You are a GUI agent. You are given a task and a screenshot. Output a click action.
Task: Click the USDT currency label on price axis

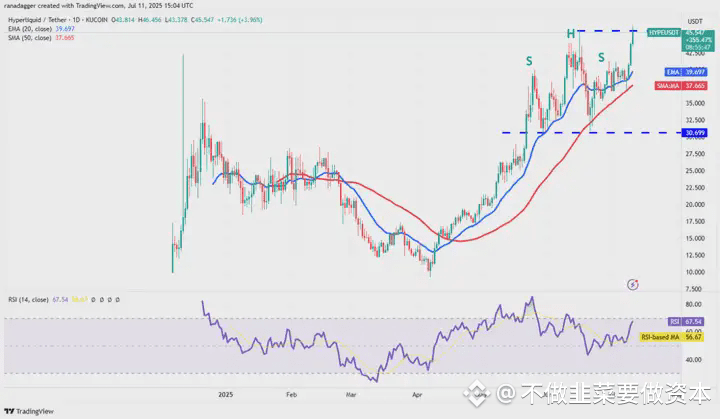[x=695, y=22]
